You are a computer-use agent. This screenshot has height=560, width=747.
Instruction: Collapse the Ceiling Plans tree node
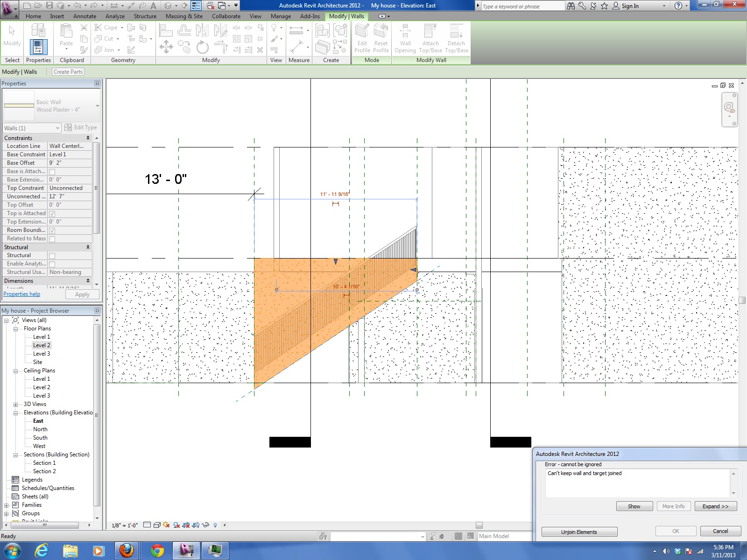pyautogui.click(x=15, y=371)
